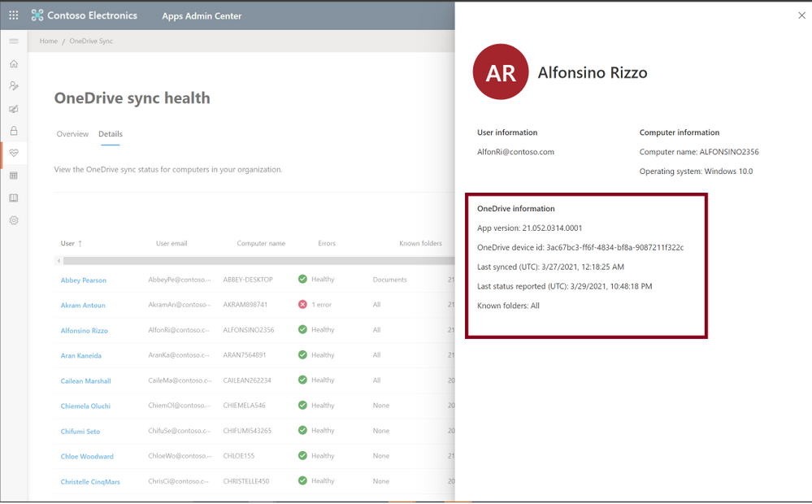
Task: Go to Home icon in sidebar
Action: [14, 63]
